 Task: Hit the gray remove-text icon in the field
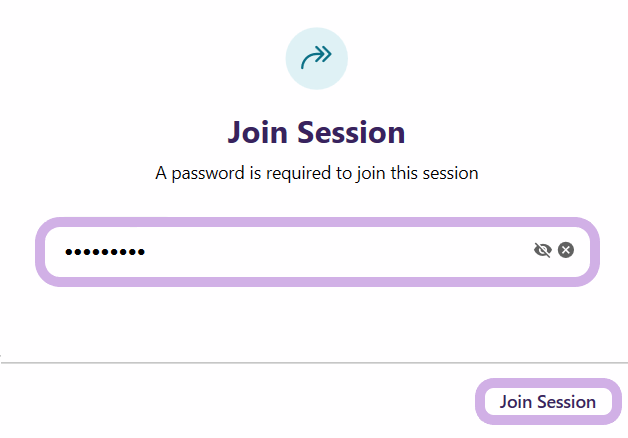(x=566, y=250)
